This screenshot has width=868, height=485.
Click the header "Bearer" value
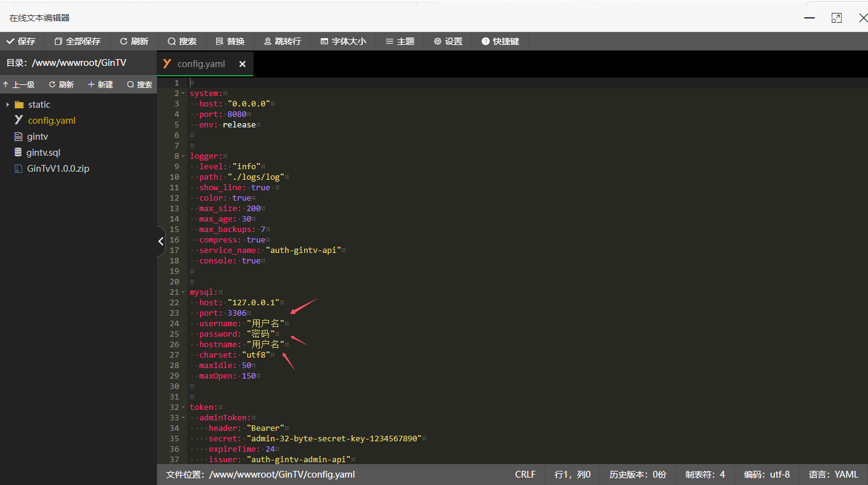(x=265, y=428)
